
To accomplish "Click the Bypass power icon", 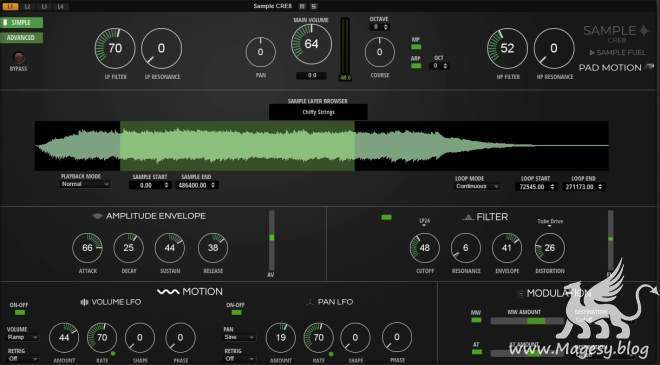I will 19,58.
